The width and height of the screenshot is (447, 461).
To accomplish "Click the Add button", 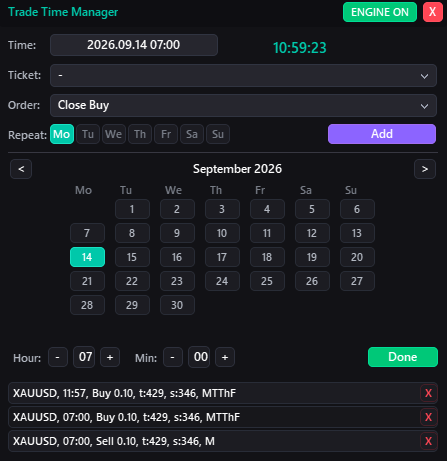I will click(382, 134).
